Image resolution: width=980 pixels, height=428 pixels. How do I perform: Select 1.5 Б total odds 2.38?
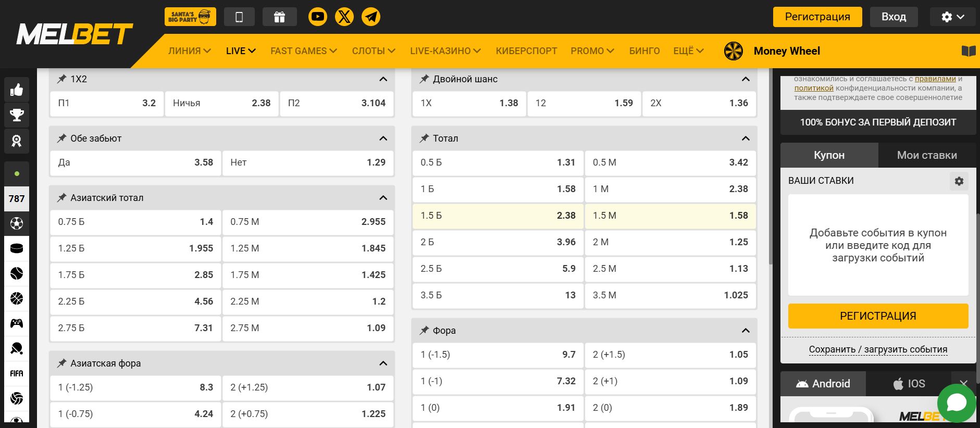click(498, 216)
